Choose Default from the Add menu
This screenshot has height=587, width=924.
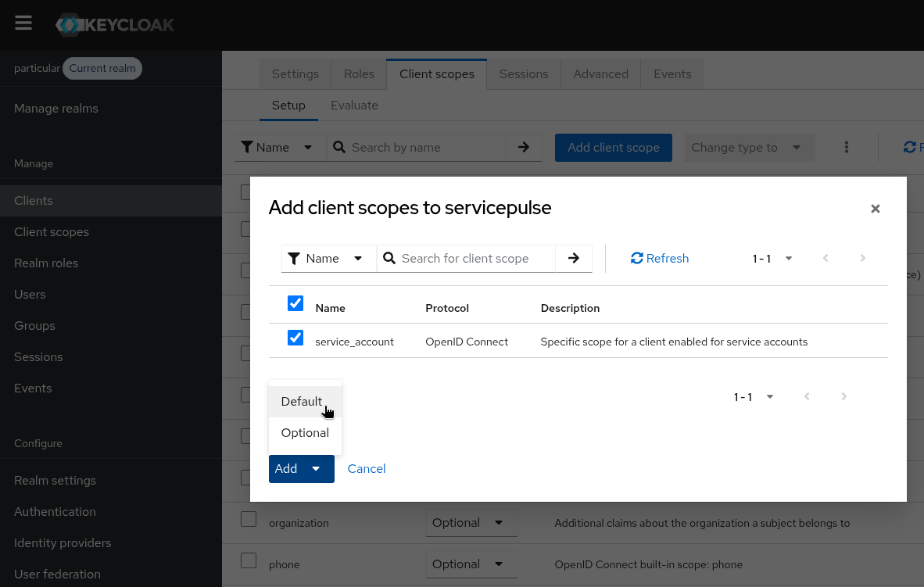click(305, 401)
